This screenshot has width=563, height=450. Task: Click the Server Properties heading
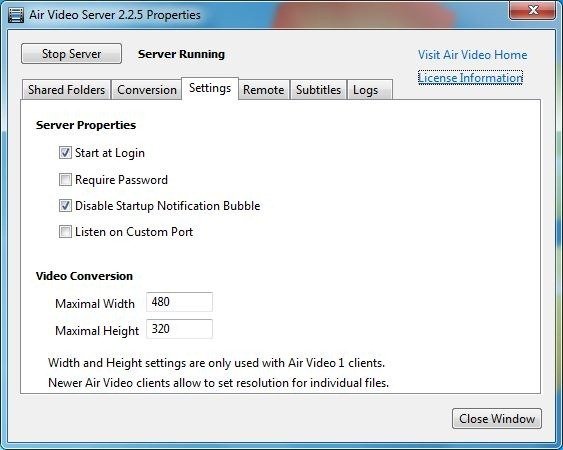[86, 125]
